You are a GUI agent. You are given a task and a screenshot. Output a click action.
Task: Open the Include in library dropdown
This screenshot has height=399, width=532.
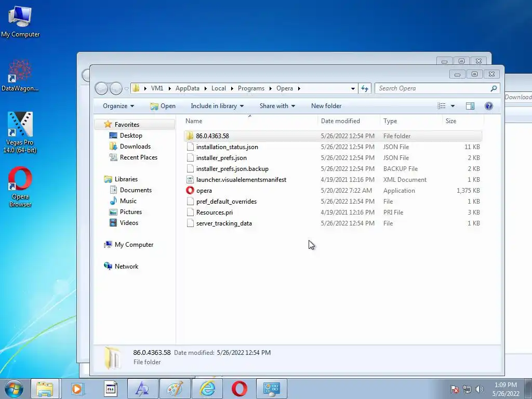click(217, 106)
